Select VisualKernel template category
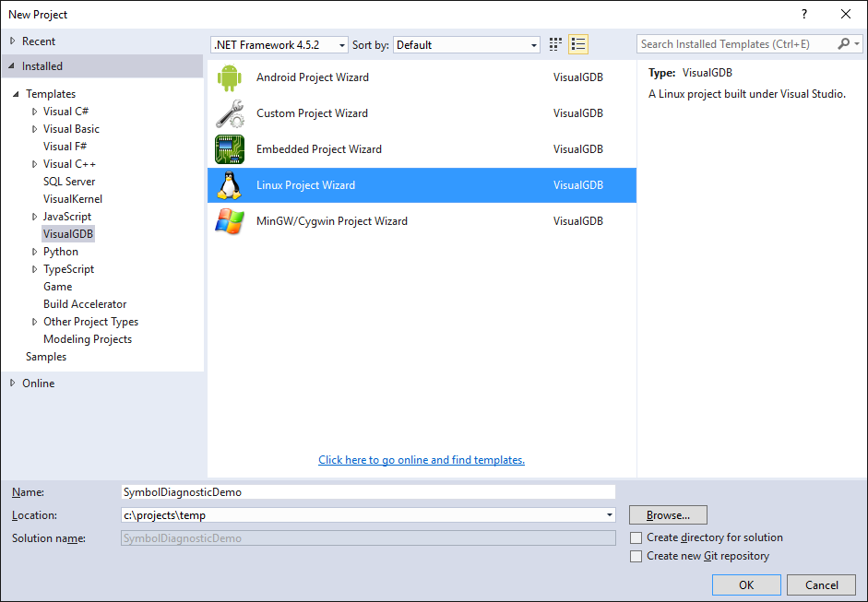The image size is (868, 602). (73, 199)
